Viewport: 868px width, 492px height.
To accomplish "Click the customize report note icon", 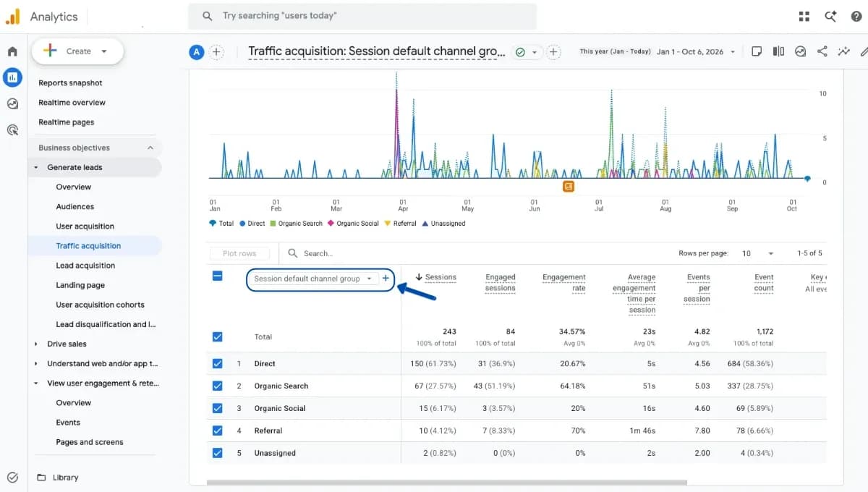I will click(x=757, y=51).
